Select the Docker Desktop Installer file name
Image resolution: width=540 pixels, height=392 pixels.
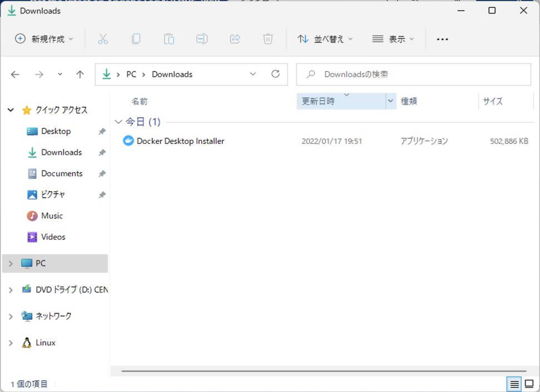180,141
